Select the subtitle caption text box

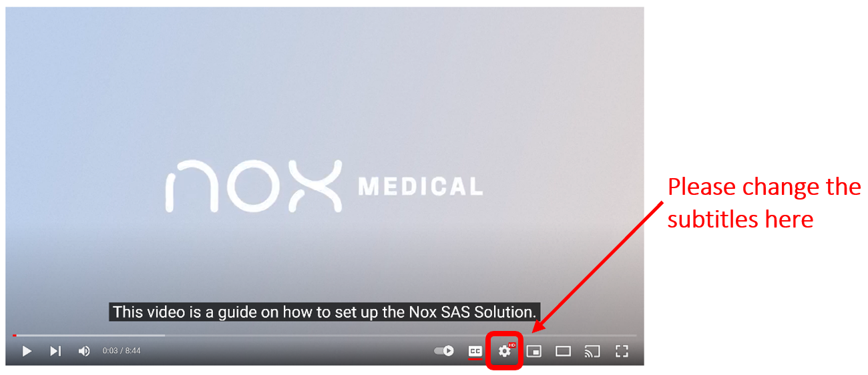324,312
